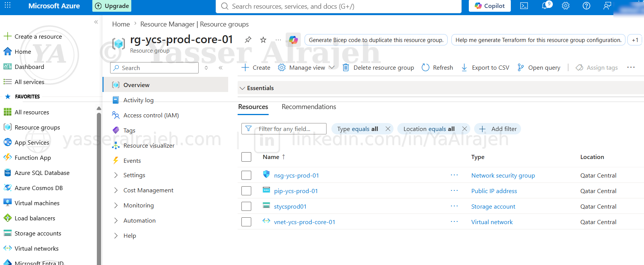The image size is (644, 265).
Task: Click the Generate Bicep code suggestion
Action: pos(376,40)
